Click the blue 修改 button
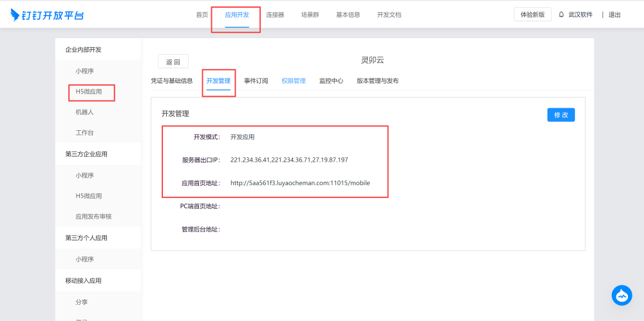Image resolution: width=644 pixels, height=321 pixels. [560, 115]
